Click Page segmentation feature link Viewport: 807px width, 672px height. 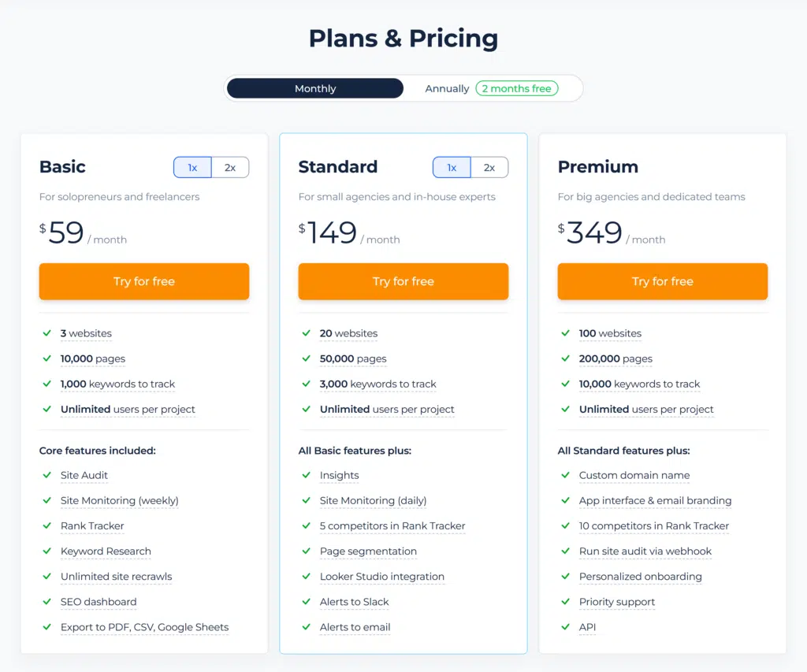coord(368,551)
